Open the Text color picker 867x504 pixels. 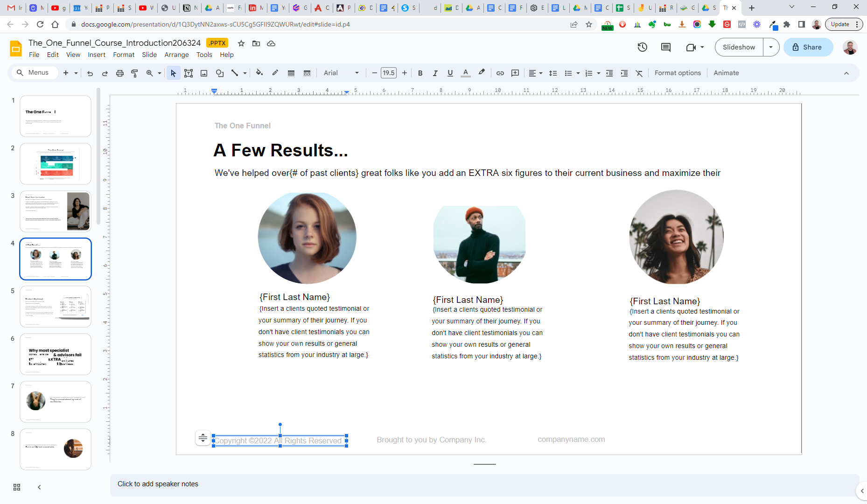pos(465,73)
